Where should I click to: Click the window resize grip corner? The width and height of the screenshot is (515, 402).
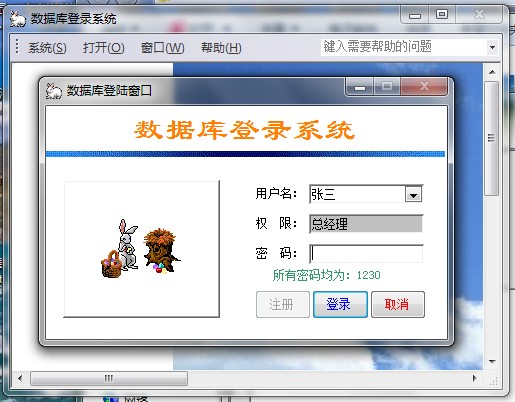(x=494, y=380)
